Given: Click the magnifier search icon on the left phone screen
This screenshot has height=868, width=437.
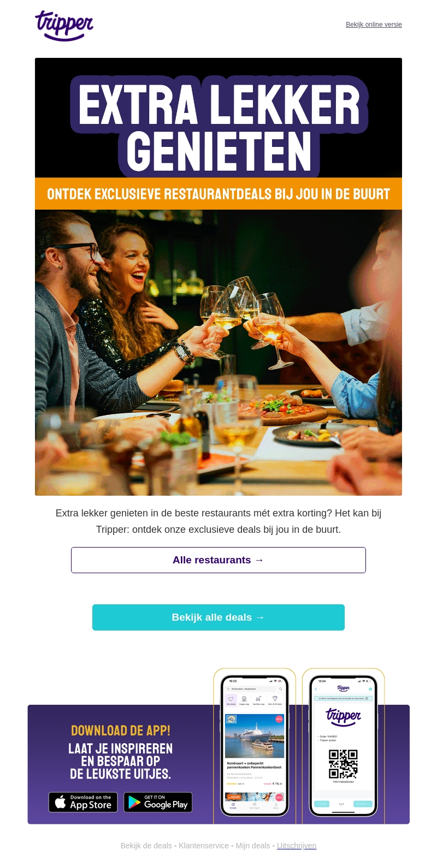Looking at the screenshot, I should click(281, 689).
